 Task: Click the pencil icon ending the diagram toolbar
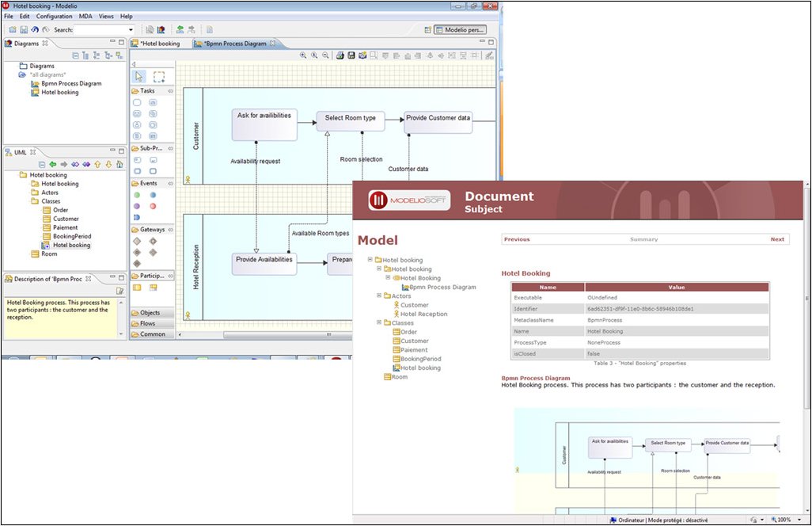(489, 55)
